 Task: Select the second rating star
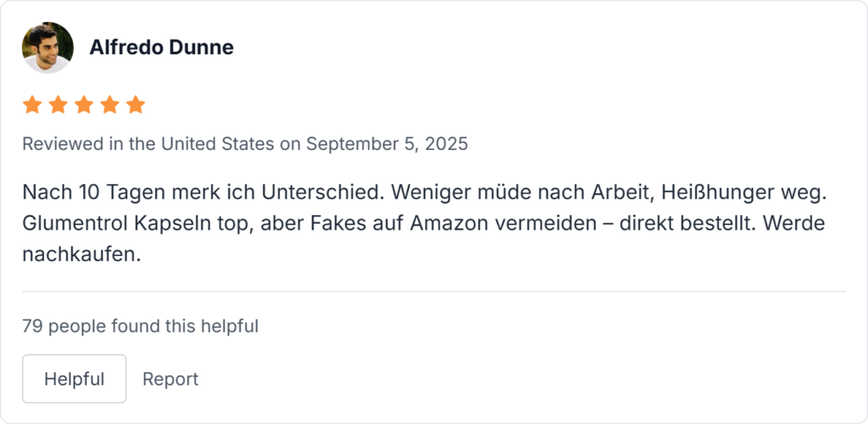(58, 105)
